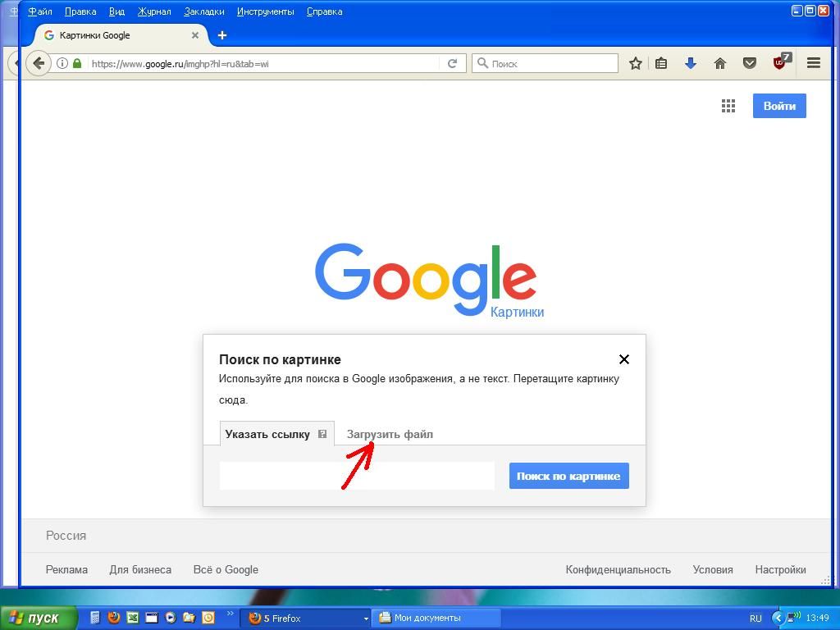Click the 'Войти' sign-in button
This screenshot has height=630, width=840.
pyautogui.click(x=779, y=106)
